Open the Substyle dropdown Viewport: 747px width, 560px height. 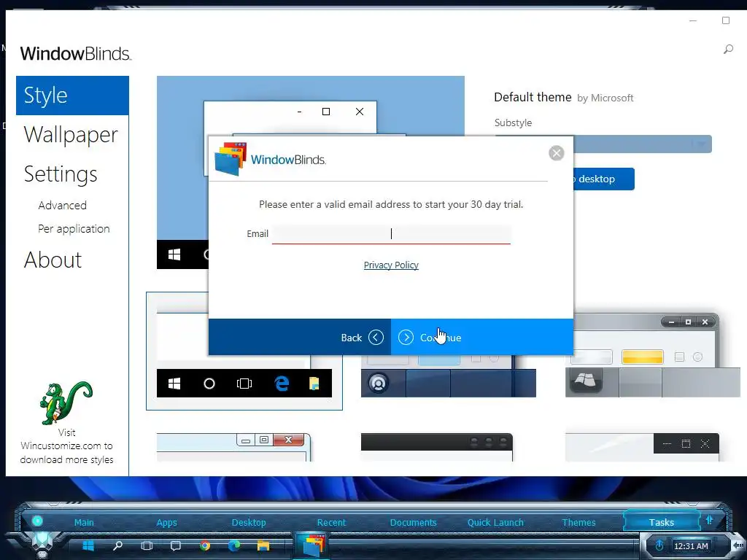pos(643,144)
